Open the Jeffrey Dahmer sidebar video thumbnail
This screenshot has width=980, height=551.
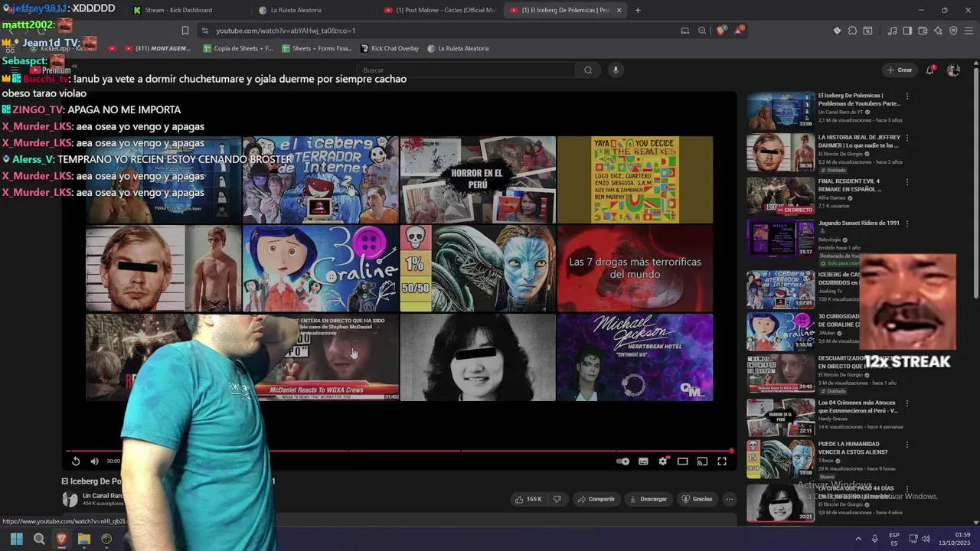tap(781, 152)
